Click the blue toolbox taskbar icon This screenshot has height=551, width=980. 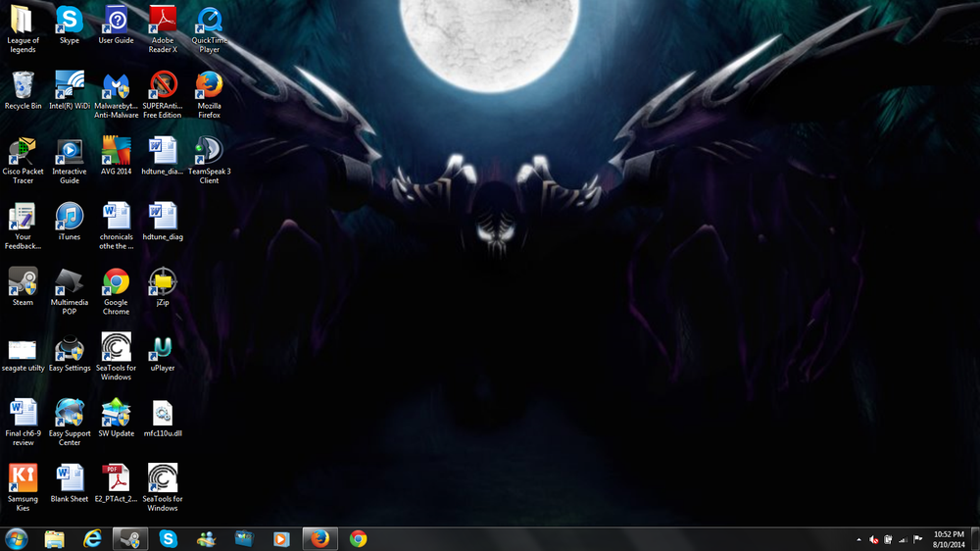[244, 538]
